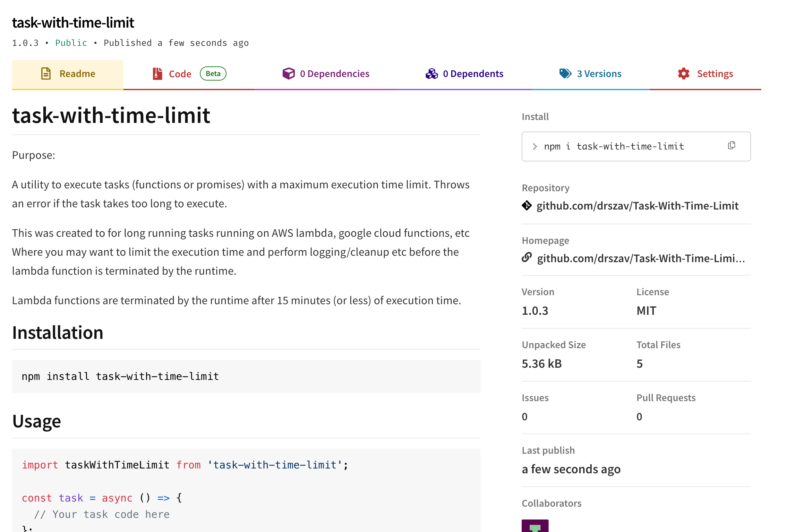Click the git repository icon
The image size is (786, 532).
pos(526,205)
